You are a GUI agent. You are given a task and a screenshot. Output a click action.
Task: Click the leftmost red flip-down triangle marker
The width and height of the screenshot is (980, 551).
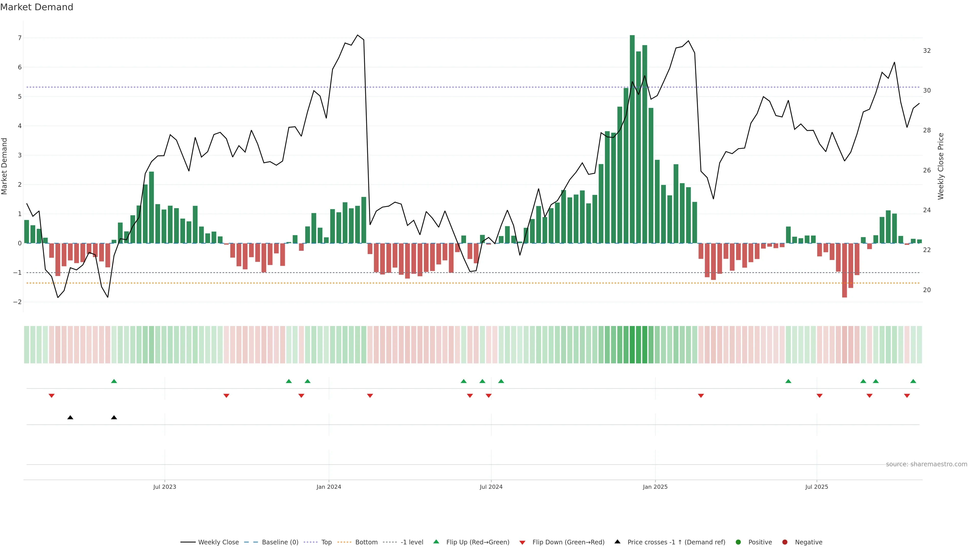tap(51, 396)
